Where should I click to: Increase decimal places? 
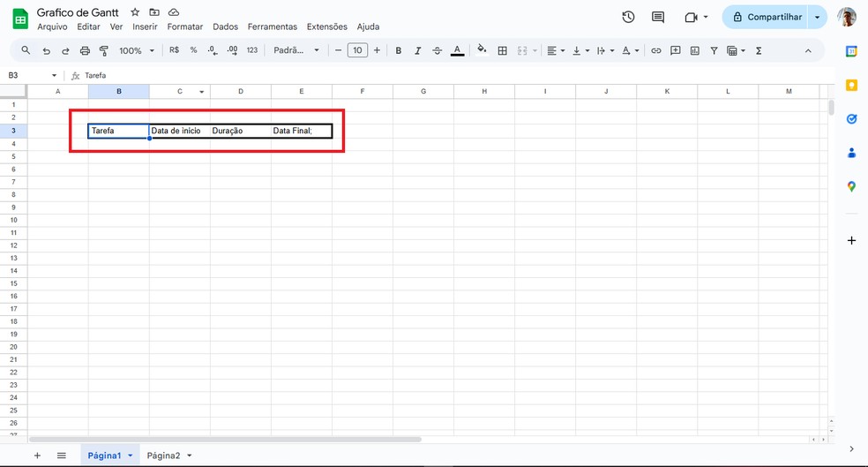tap(232, 50)
